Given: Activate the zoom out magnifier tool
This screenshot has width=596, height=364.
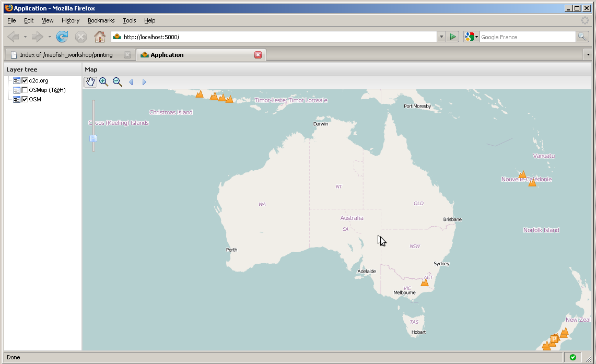Looking at the screenshot, I should coord(117,81).
